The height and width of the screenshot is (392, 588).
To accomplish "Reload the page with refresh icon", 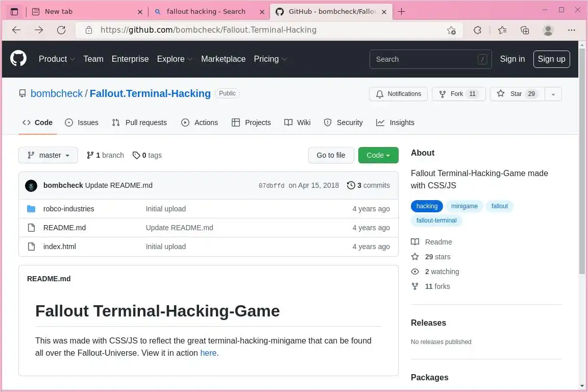I will (x=61, y=30).
